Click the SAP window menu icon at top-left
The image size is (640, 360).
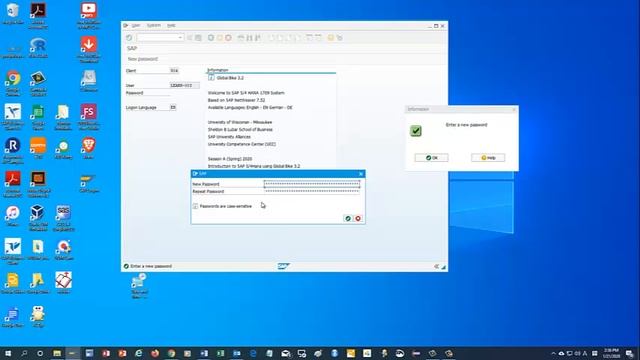pyautogui.click(x=126, y=25)
